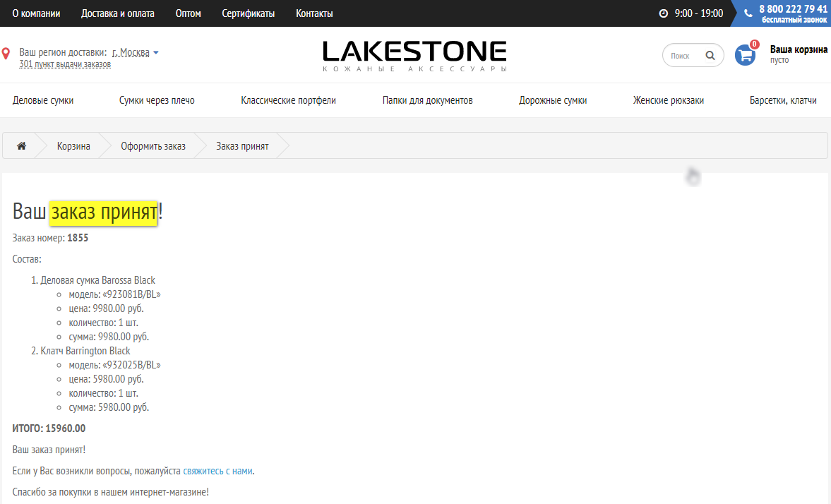
Task: Click Спасибо за покупки line
Action: (111, 492)
